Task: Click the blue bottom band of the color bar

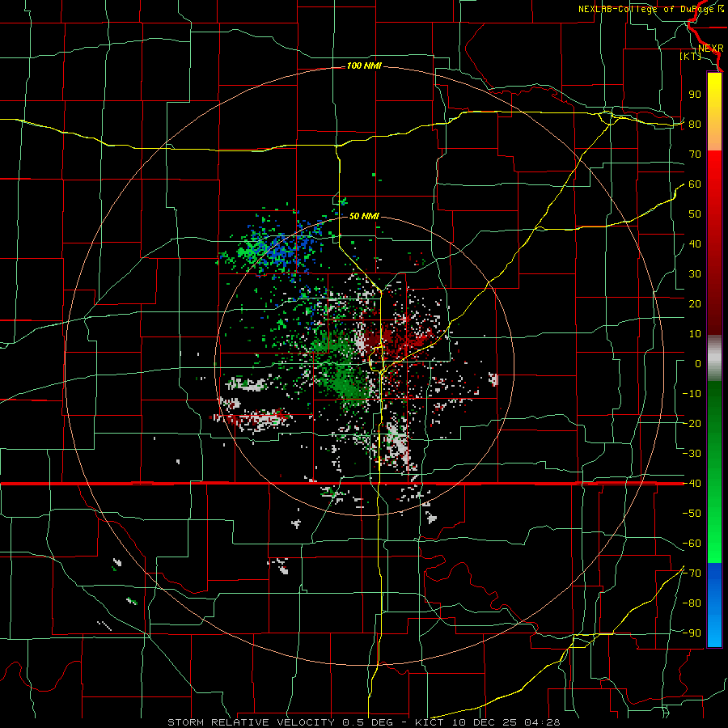Action: coord(714,605)
